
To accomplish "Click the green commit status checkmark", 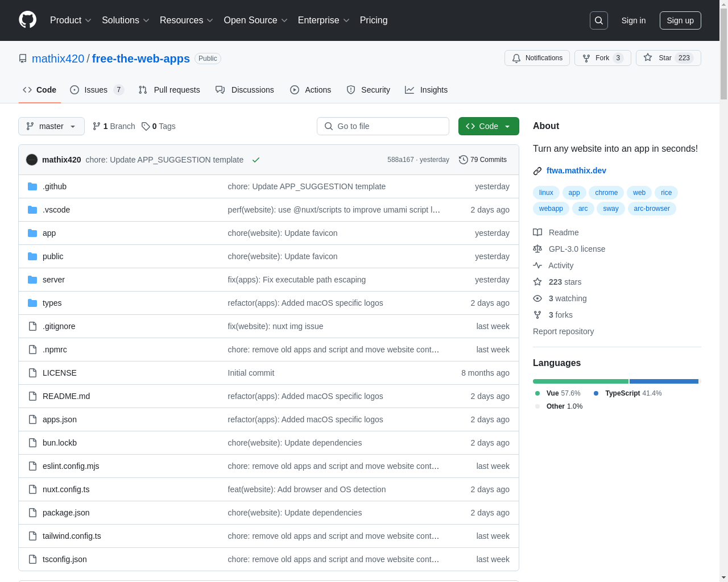I will click(256, 160).
